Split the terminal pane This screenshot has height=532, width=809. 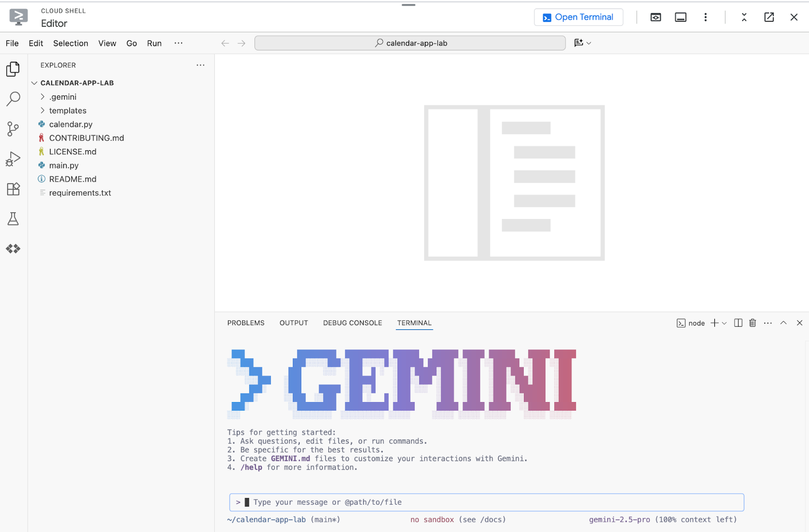(738, 323)
